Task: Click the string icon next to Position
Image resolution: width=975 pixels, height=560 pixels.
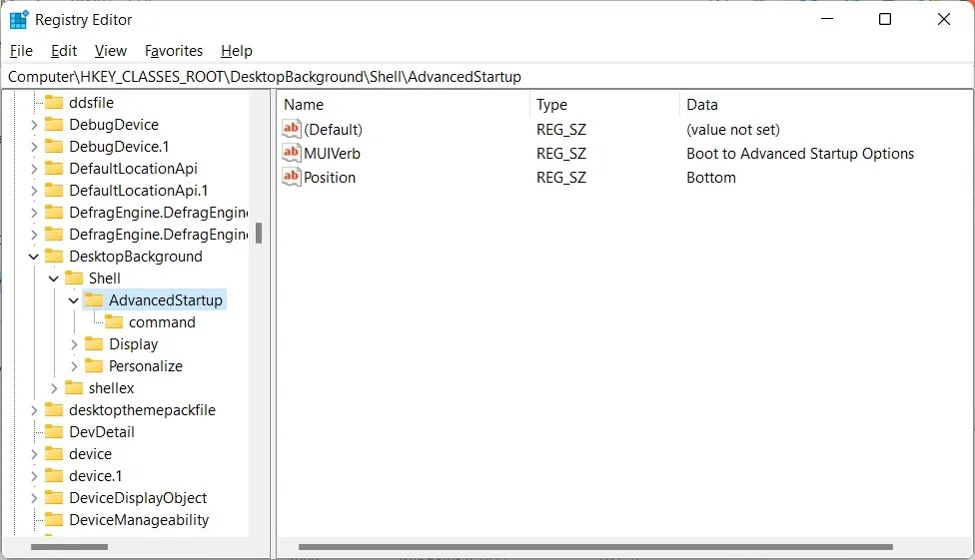Action: [291, 177]
